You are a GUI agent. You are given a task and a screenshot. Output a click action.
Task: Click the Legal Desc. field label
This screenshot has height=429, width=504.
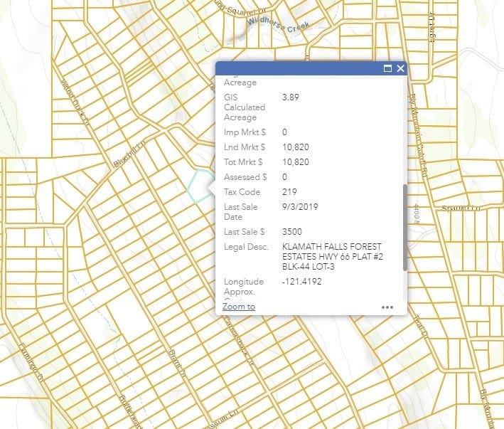coord(245,247)
